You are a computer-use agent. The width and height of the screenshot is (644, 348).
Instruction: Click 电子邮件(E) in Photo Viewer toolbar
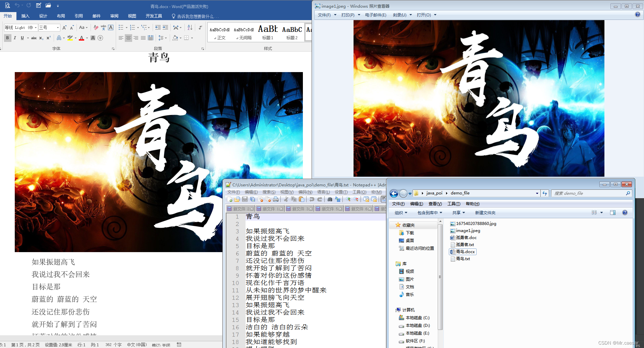pyautogui.click(x=376, y=15)
